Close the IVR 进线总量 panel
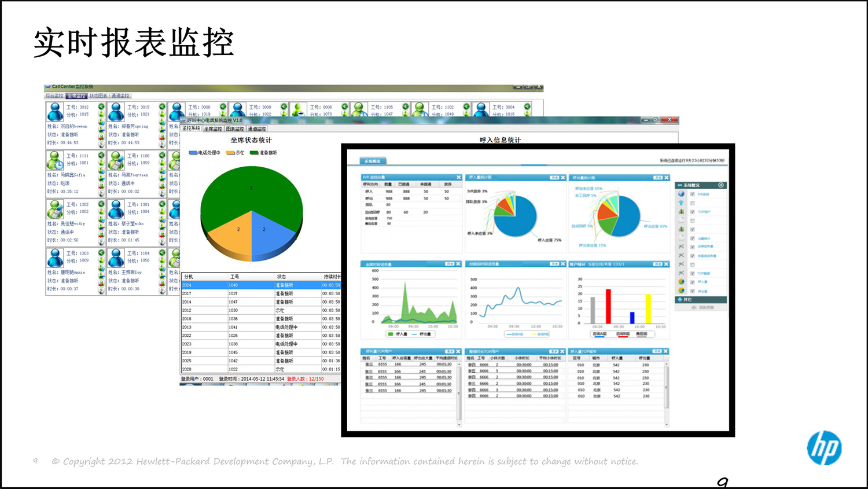Screen dimensions: 868x489 pos(458,178)
